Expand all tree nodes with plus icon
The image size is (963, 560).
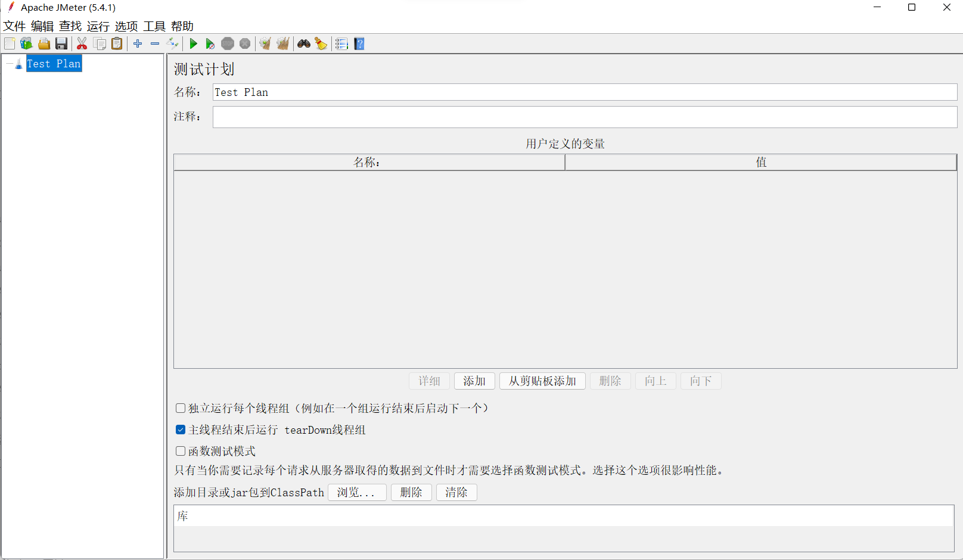coord(138,43)
